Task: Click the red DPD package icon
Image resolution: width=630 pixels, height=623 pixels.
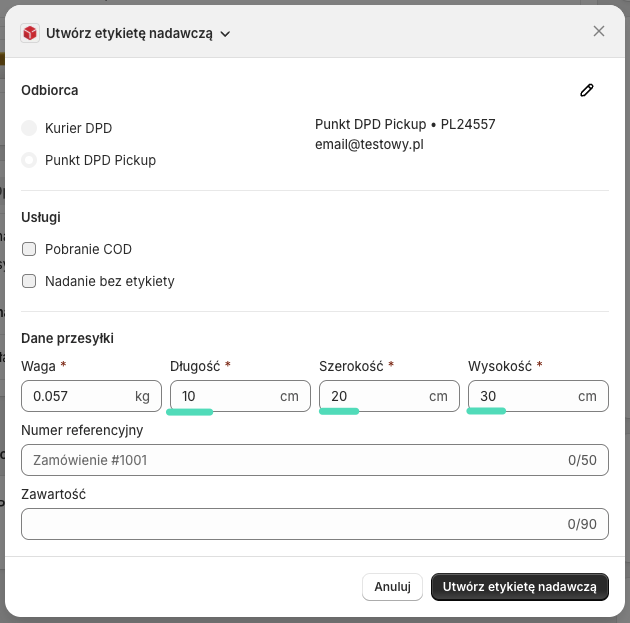Action: (x=31, y=33)
